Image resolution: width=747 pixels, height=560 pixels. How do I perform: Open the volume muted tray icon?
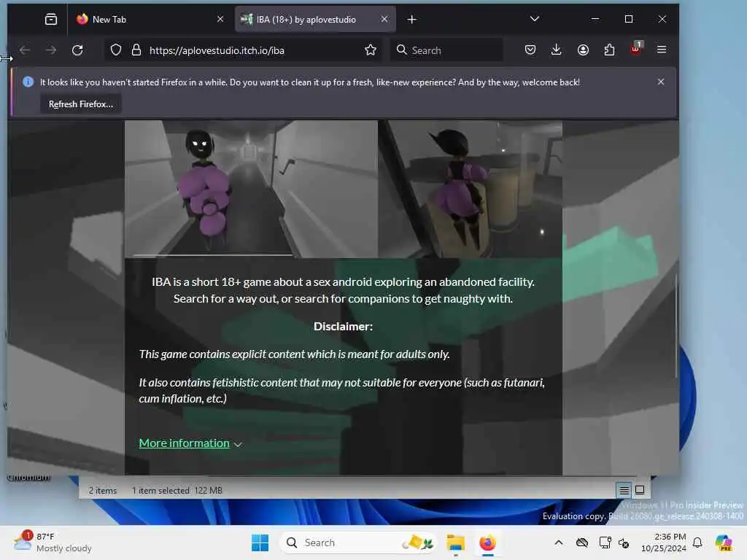pos(624,542)
